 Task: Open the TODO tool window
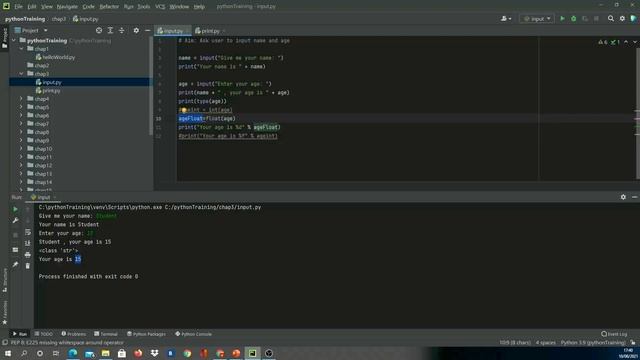44,334
